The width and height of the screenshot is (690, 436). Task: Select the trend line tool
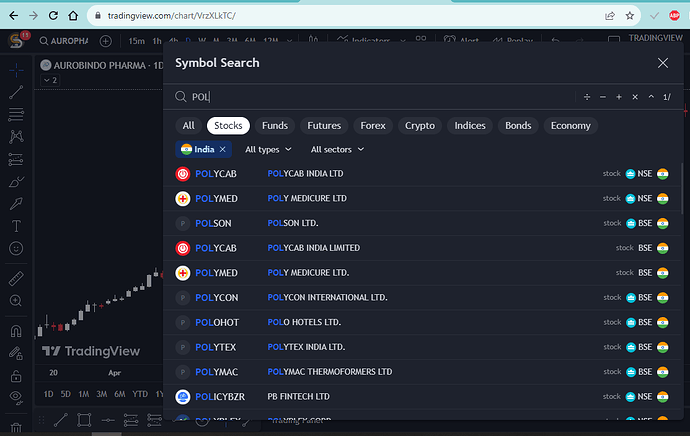pos(16,92)
